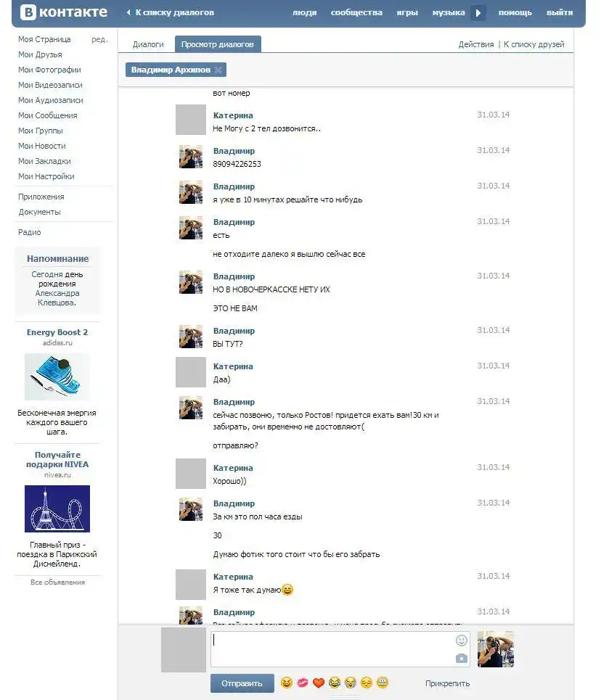601x700 pixels.
Task: Click the Отправить send button
Action: (242, 683)
